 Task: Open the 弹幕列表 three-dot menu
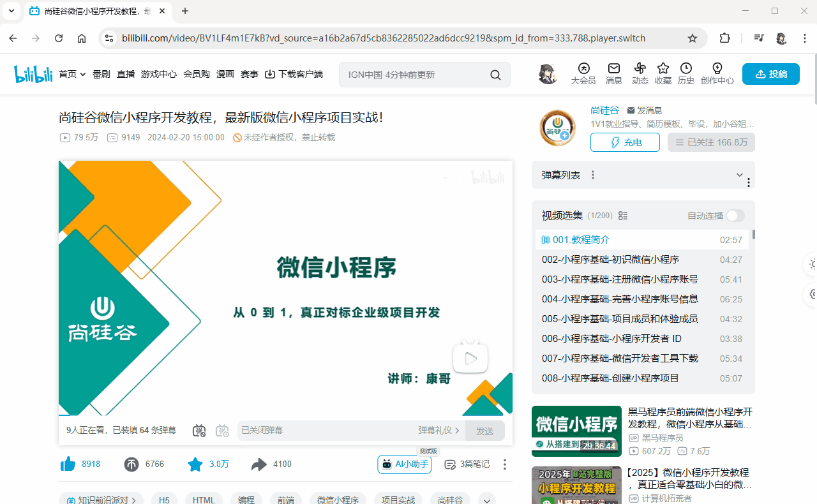593,175
